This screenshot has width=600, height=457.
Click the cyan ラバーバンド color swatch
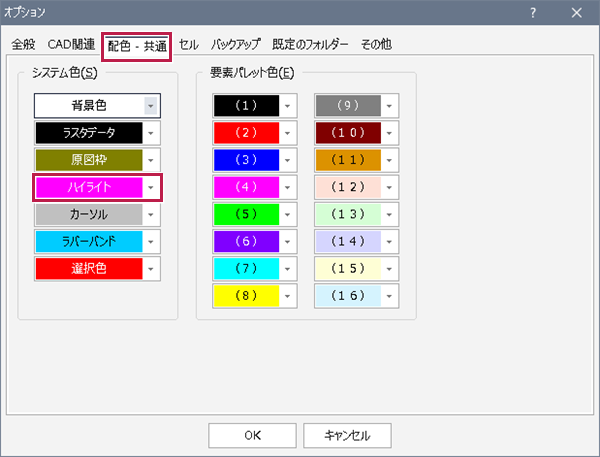tap(89, 241)
